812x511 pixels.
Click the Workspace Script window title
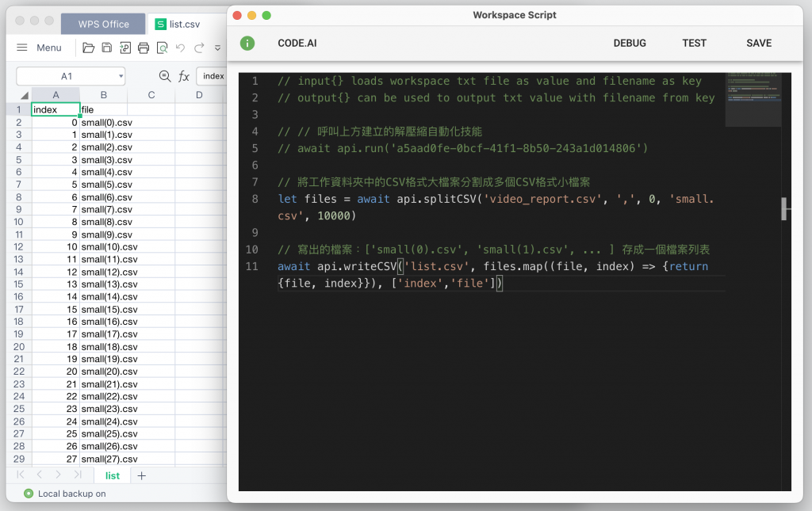(x=514, y=16)
